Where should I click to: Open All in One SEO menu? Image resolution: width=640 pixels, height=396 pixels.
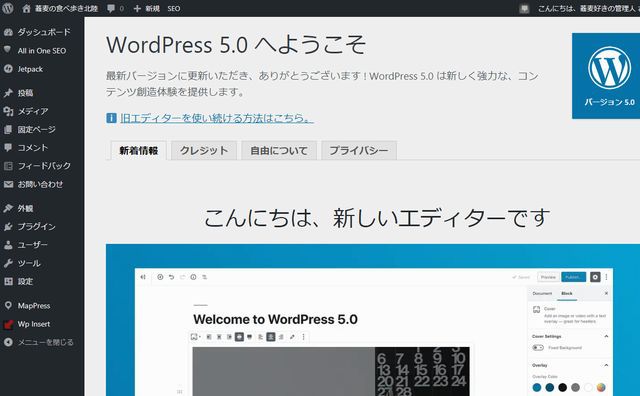click(x=42, y=51)
